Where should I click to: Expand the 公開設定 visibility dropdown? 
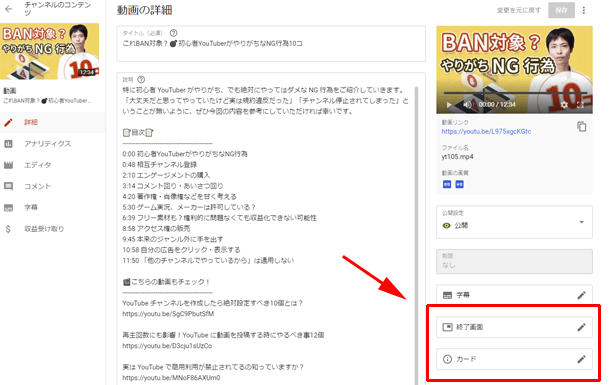581,222
